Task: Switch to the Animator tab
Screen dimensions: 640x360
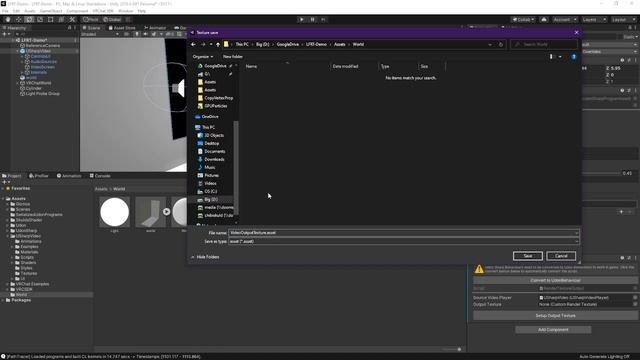Action: pos(155,28)
